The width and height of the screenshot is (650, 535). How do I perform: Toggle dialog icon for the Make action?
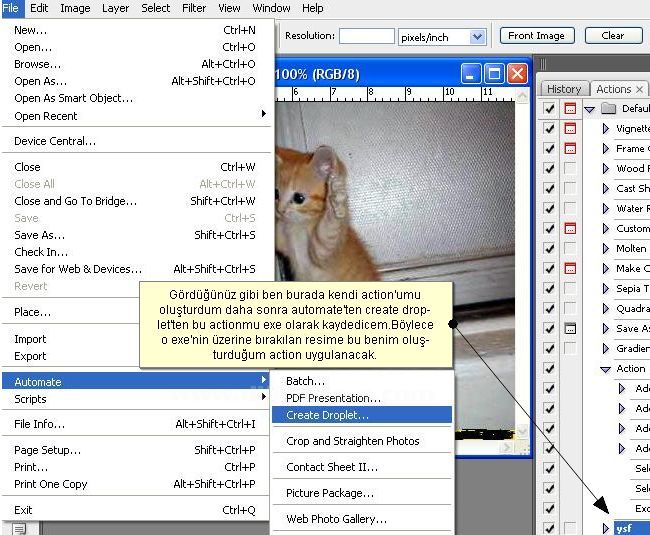(570, 269)
